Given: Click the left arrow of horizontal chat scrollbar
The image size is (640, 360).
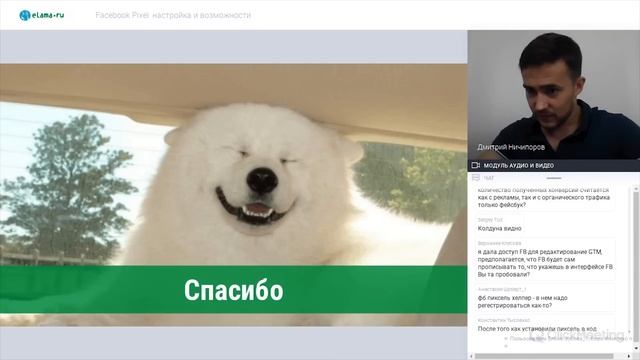Looking at the screenshot, I should coord(471,356).
